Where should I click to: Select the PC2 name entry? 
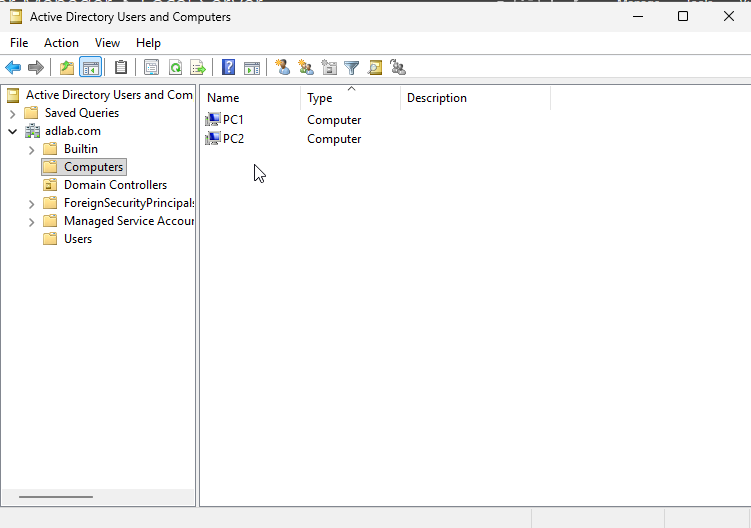(234, 138)
